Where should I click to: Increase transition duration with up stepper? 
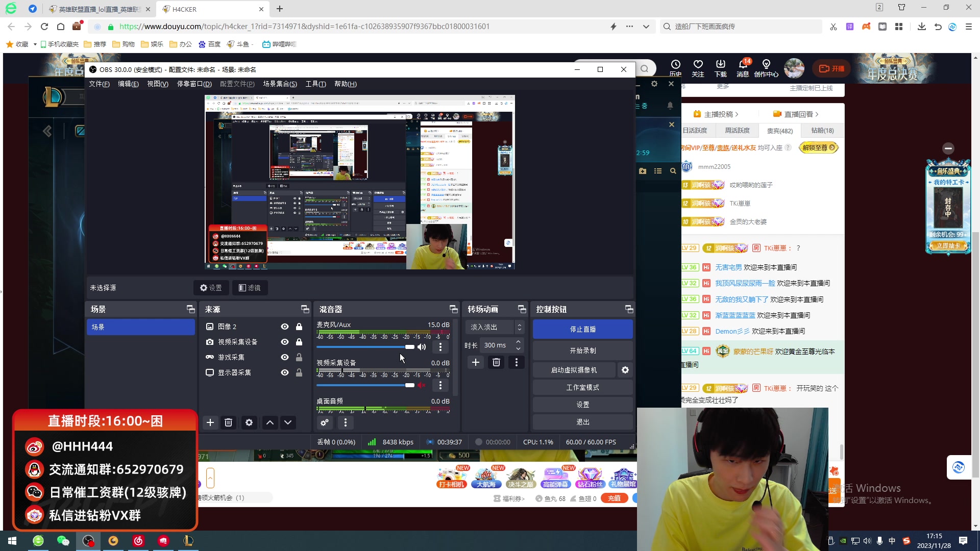[518, 342]
